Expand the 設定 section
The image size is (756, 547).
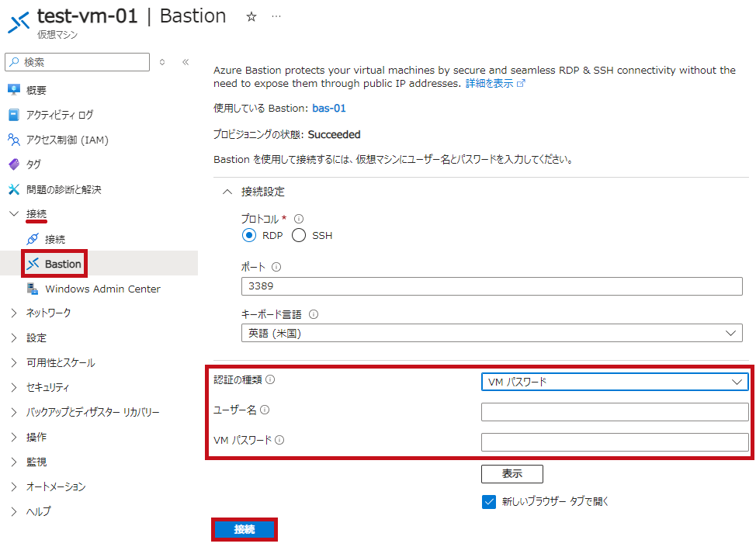click(14, 338)
